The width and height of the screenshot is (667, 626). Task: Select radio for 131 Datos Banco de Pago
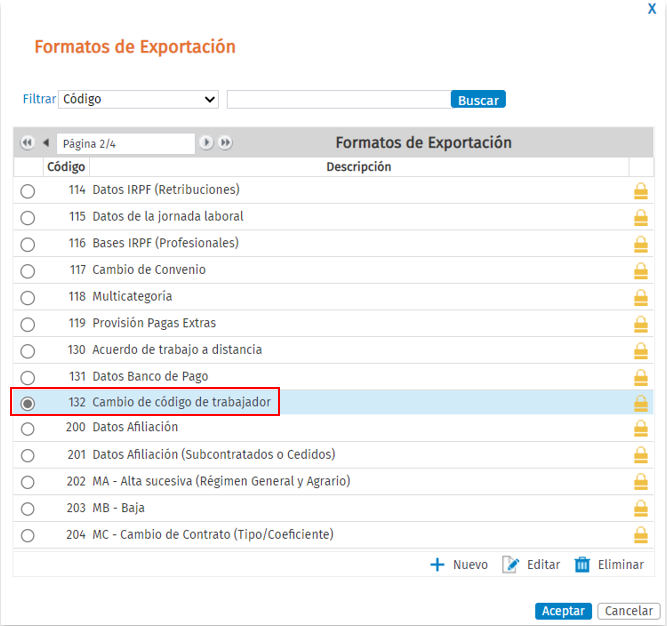[x=28, y=378]
